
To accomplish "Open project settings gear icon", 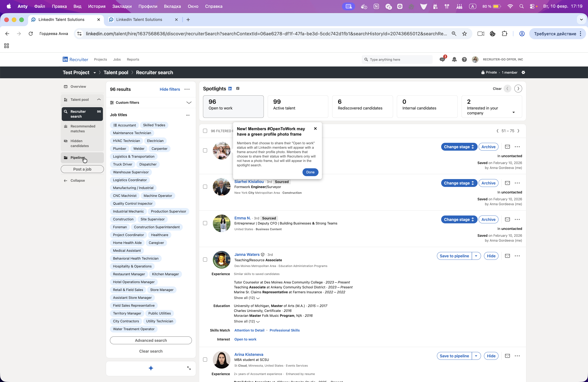I will click(x=523, y=72).
